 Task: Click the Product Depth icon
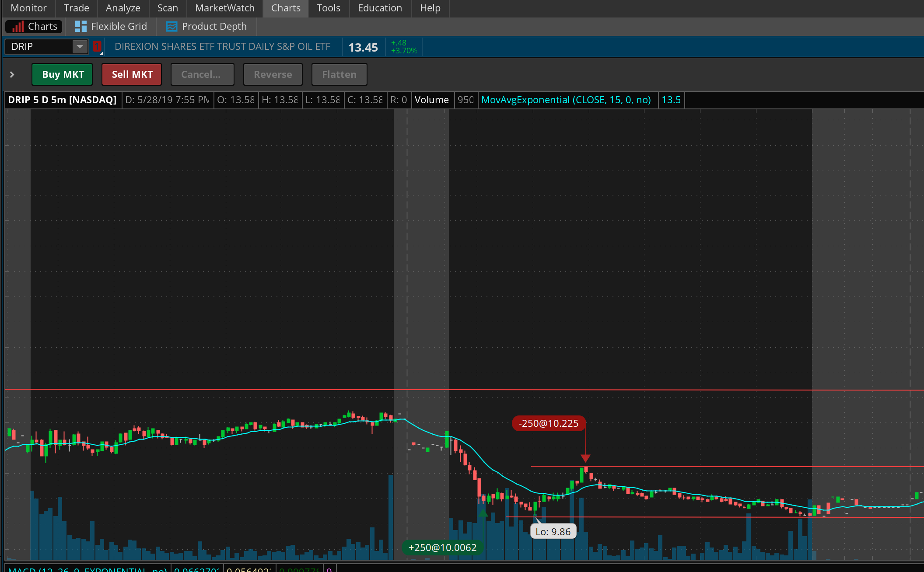171,27
